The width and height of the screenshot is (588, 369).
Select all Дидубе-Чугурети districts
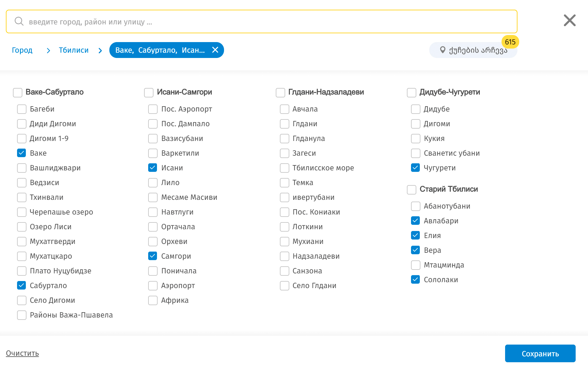coord(411,92)
